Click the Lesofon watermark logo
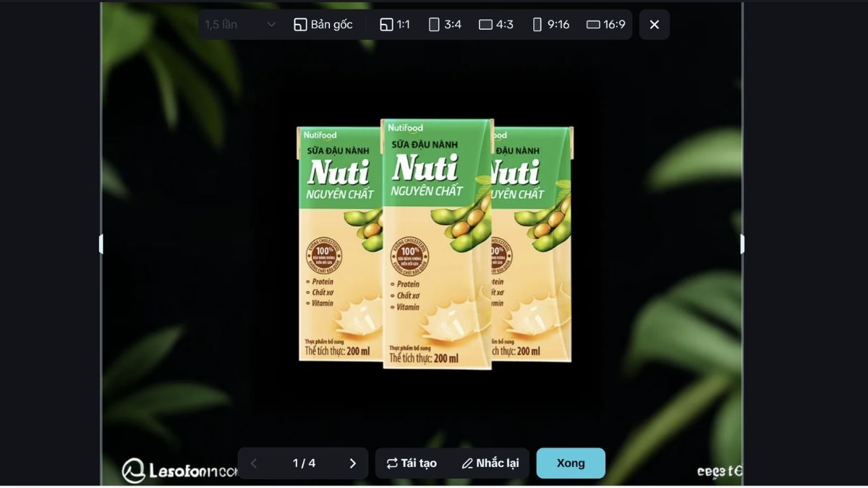 pyautogui.click(x=179, y=471)
